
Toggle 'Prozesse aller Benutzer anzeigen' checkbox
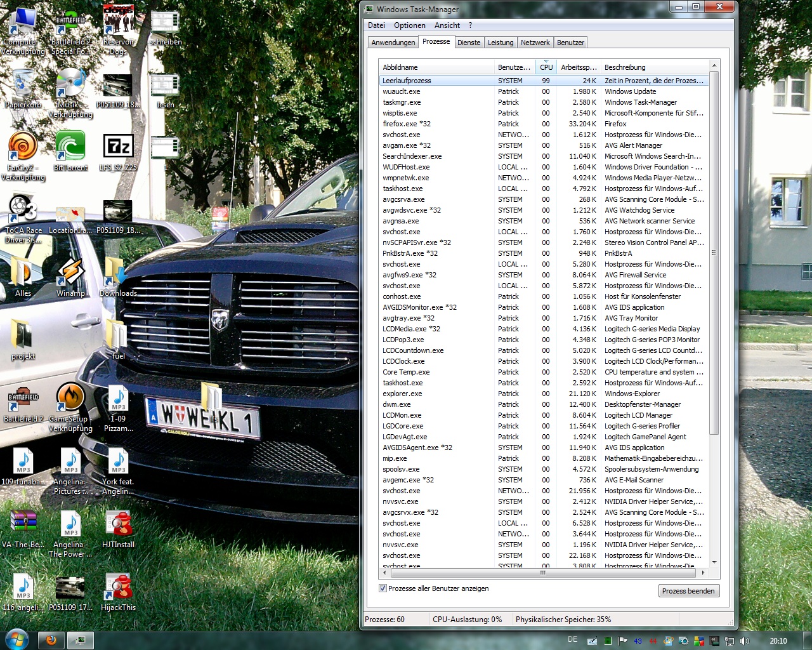(x=383, y=588)
